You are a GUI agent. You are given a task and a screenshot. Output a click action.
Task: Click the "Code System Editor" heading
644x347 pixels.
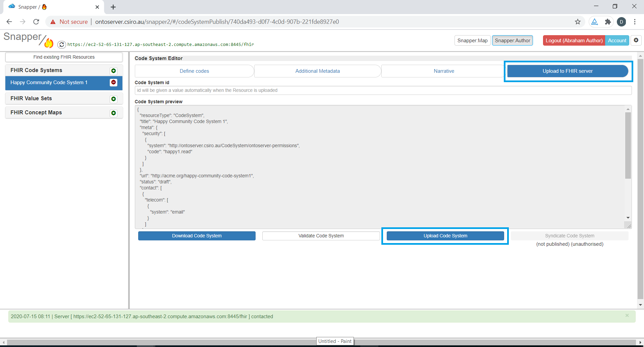[x=159, y=58]
